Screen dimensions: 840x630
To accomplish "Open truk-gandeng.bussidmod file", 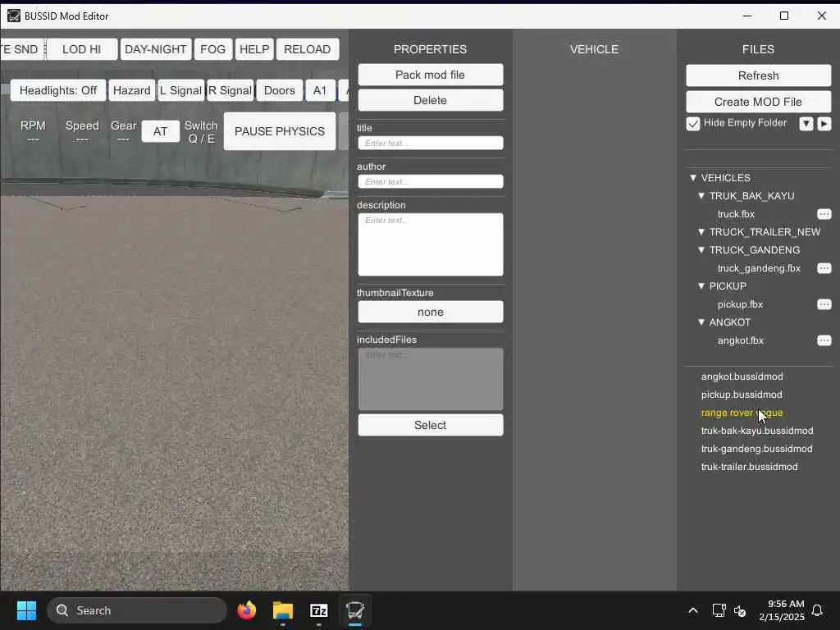I will coord(756,449).
